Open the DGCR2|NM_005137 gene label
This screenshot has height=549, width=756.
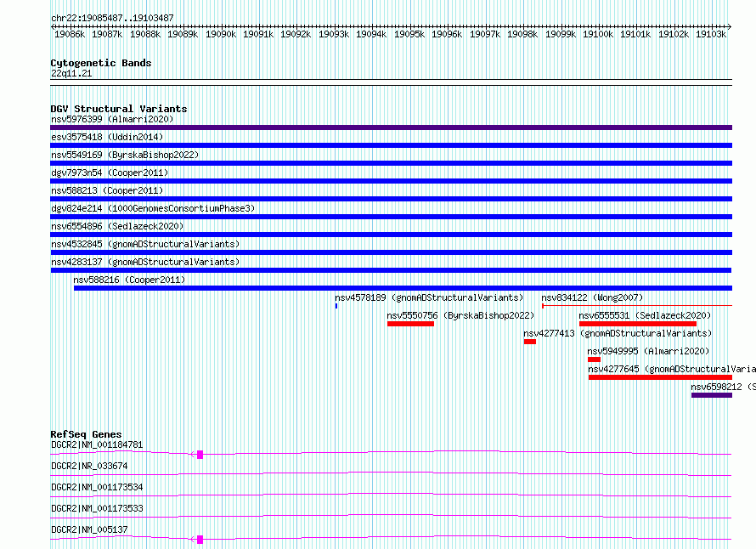coord(89,529)
